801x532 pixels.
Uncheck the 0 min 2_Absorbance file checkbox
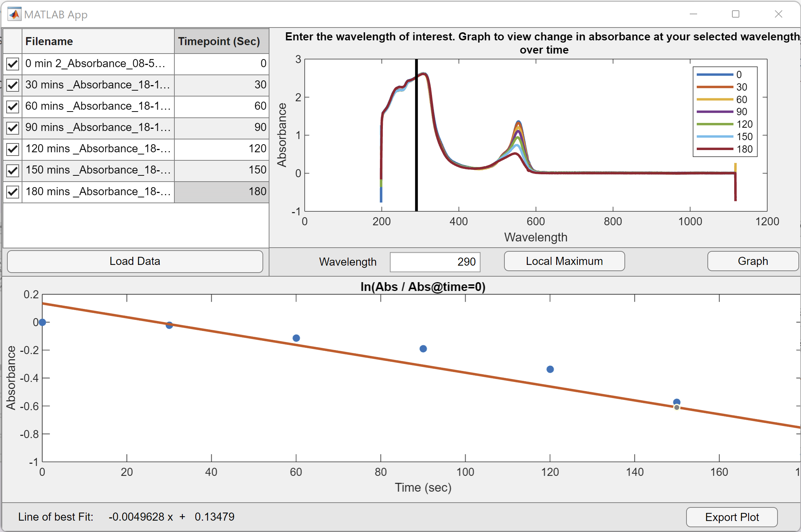click(13, 64)
